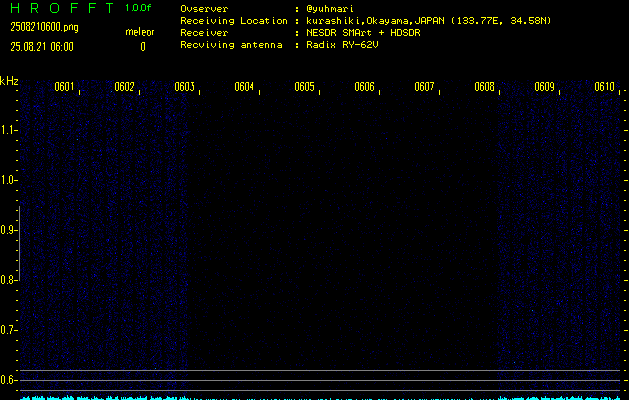Click the 0601 time marker

(64, 87)
